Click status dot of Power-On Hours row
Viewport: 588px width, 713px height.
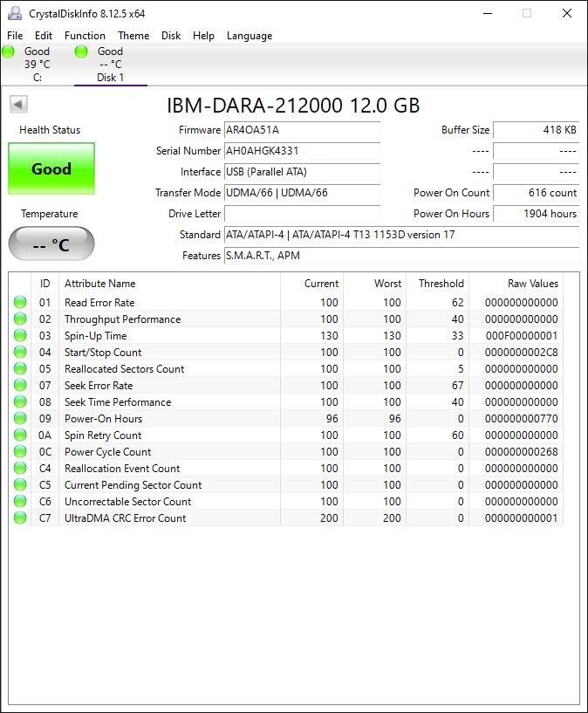(x=20, y=418)
